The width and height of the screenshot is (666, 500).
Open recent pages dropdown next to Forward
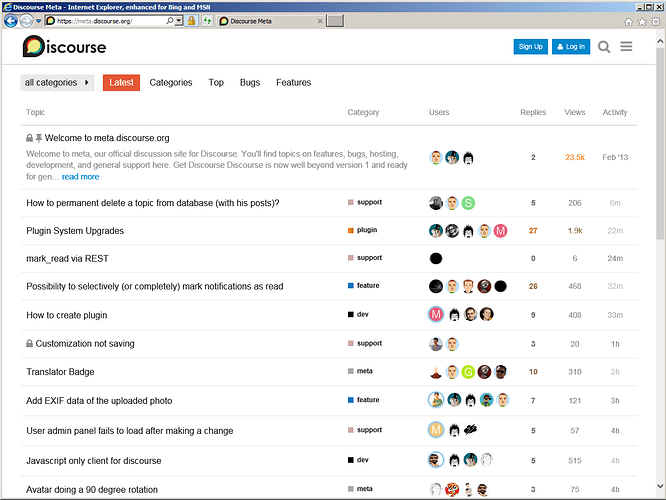(x=38, y=21)
